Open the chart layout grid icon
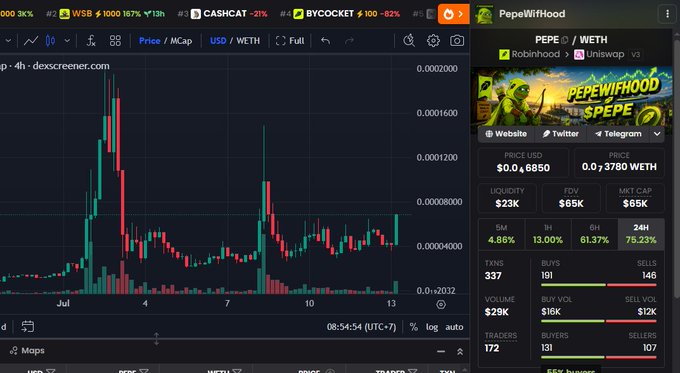The width and height of the screenshot is (680, 373). coord(115,41)
